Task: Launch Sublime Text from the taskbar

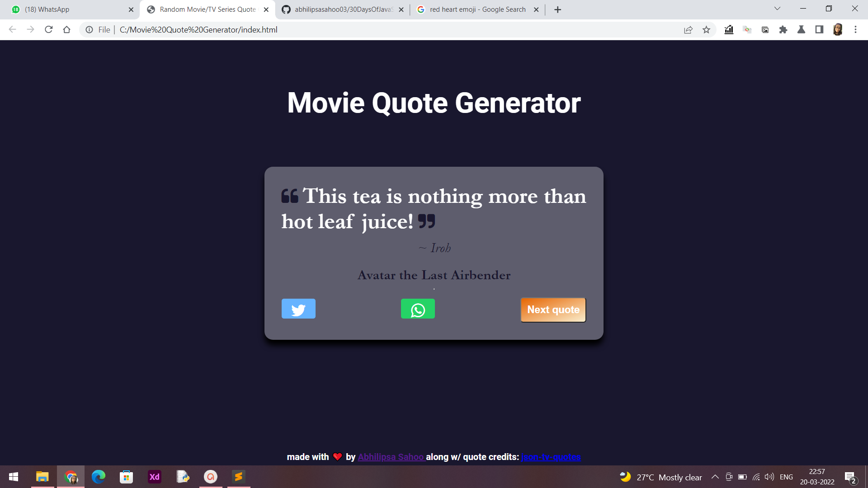Action: point(238,477)
